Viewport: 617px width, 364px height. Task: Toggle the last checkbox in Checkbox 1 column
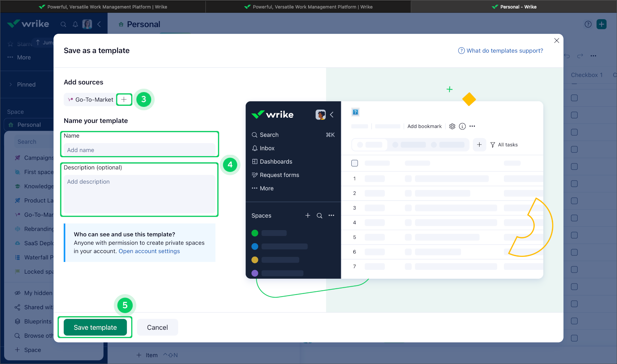574,338
